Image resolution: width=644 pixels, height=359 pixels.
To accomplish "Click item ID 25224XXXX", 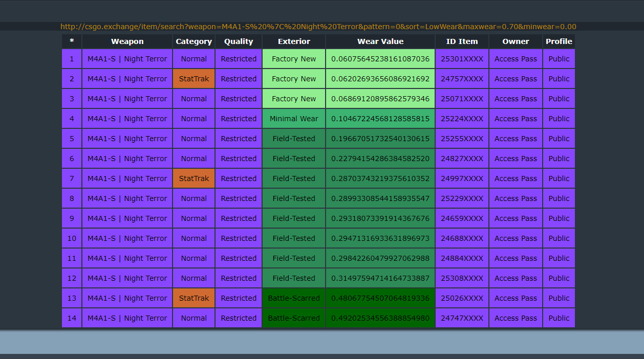I will pyautogui.click(x=462, y=119).
